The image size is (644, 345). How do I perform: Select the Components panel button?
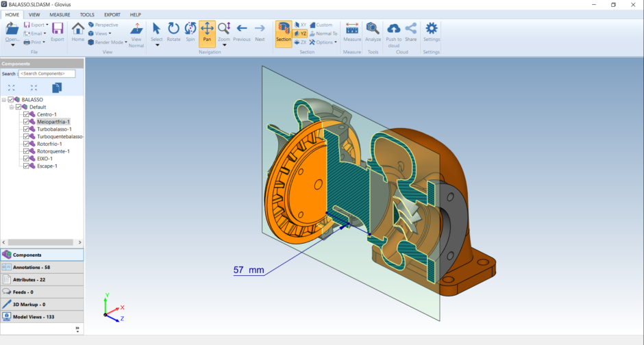tap(42, 255)
